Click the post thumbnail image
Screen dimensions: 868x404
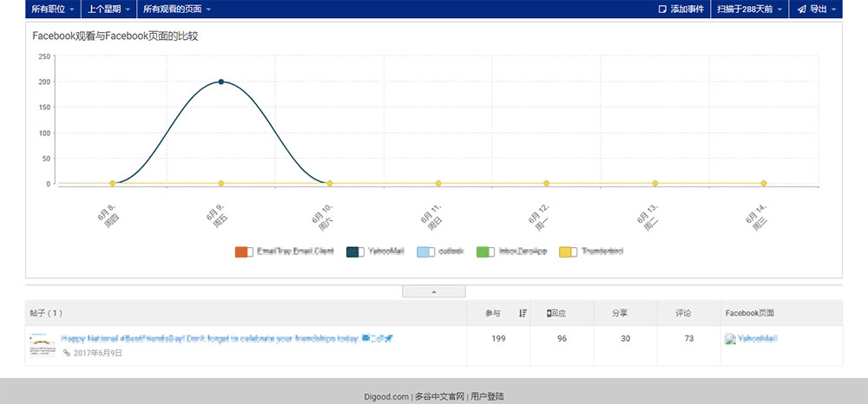[x=43, y=345]
